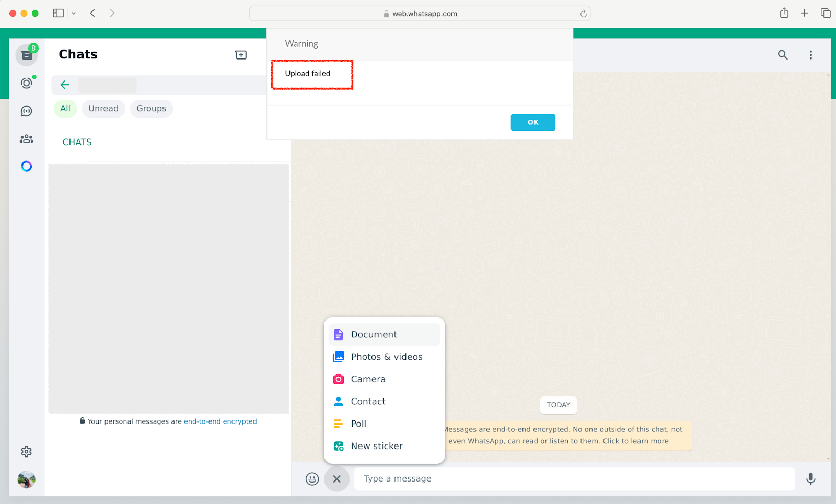Open the end-to-end encrypted link
The image size is (836, 504).
pyautogui.click(x=220, y=421)
